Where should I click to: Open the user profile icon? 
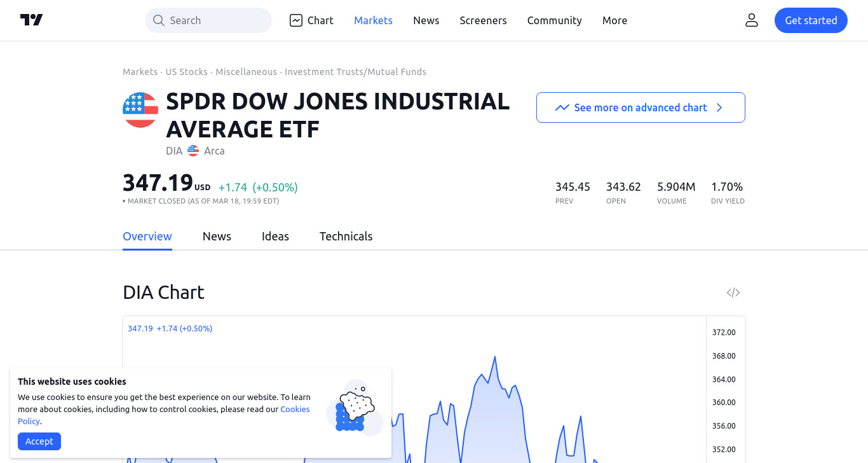point(752,20)
